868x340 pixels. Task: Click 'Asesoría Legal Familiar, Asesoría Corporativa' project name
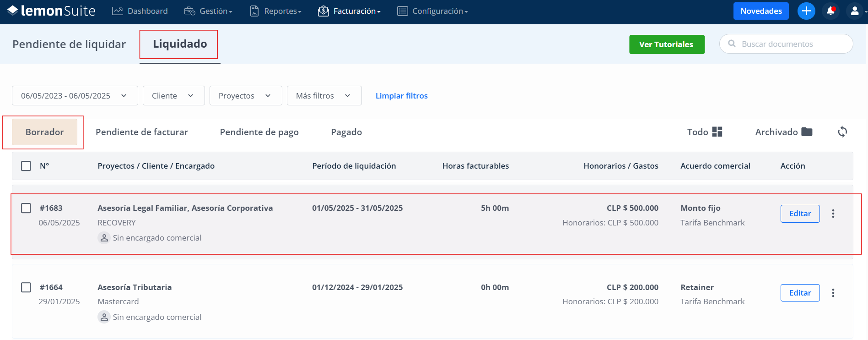click(x=185, y=208)
